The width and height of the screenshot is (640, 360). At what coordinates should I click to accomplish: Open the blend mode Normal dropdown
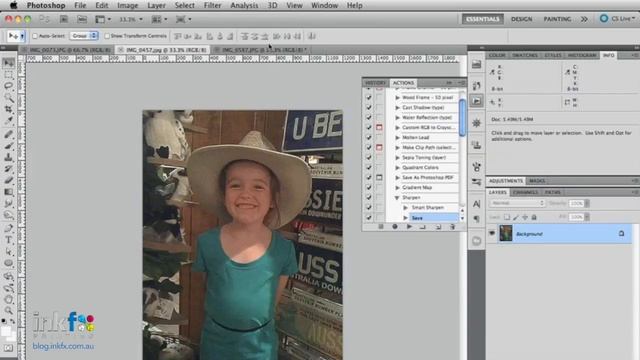coord(517,203)
